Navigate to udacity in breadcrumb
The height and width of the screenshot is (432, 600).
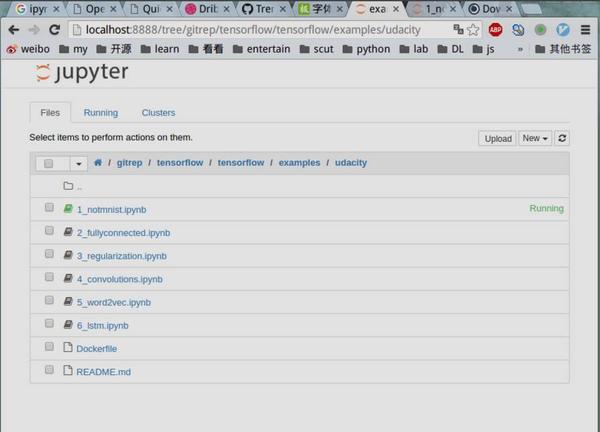click(x=351, y=163)
